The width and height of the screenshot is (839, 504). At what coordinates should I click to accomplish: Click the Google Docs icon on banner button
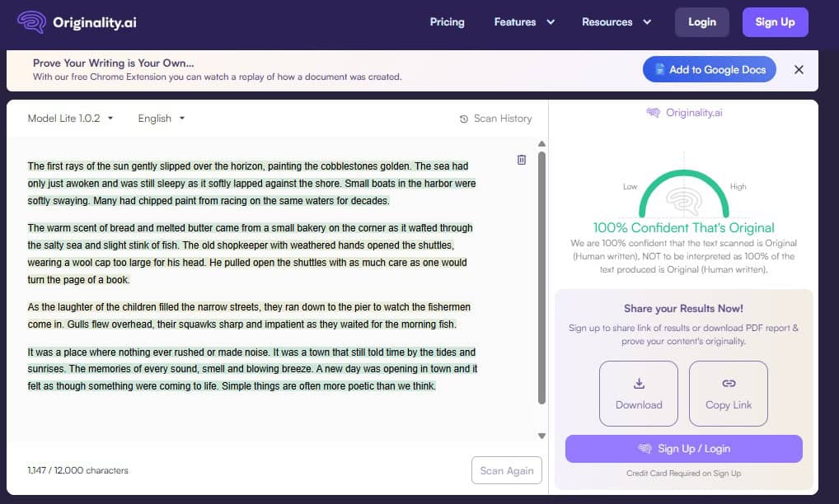pyautogui.click(x=659, y=70)
